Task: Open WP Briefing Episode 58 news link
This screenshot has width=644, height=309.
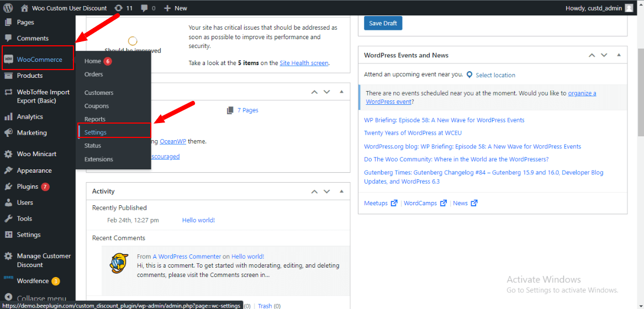Action: 444,120
